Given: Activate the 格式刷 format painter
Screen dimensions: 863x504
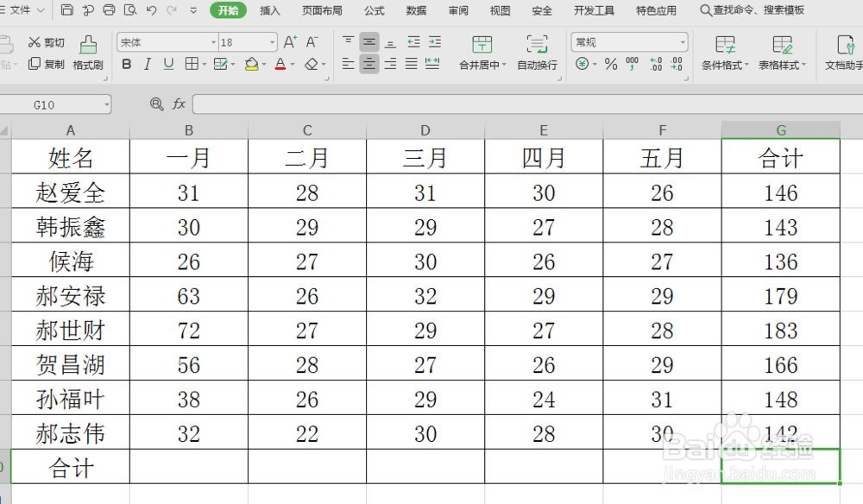Looking at the screenshot, I should tap(87, 54).
